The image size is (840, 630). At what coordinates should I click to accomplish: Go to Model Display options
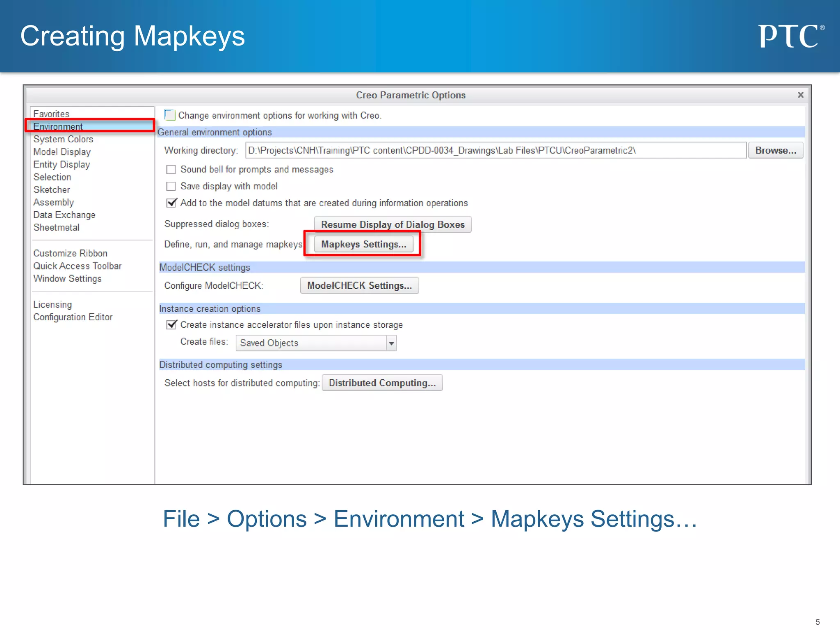pos(62,152)
